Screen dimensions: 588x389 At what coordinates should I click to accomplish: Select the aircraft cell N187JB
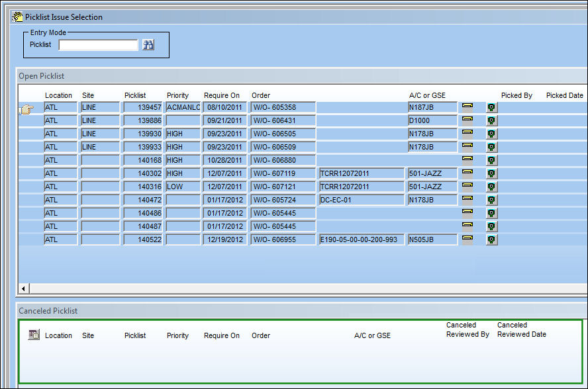433,108
